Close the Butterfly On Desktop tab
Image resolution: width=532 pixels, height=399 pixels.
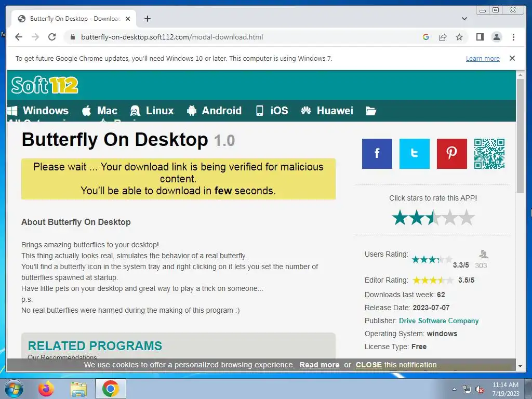coord(128,19)
